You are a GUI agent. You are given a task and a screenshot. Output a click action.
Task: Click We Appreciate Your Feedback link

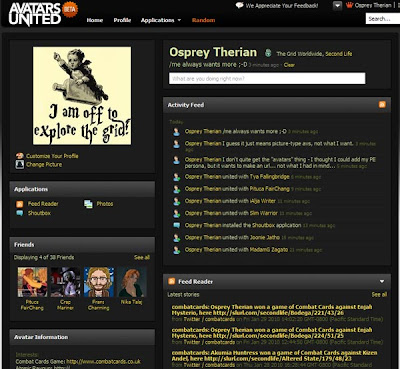click(x=282, y=6)
